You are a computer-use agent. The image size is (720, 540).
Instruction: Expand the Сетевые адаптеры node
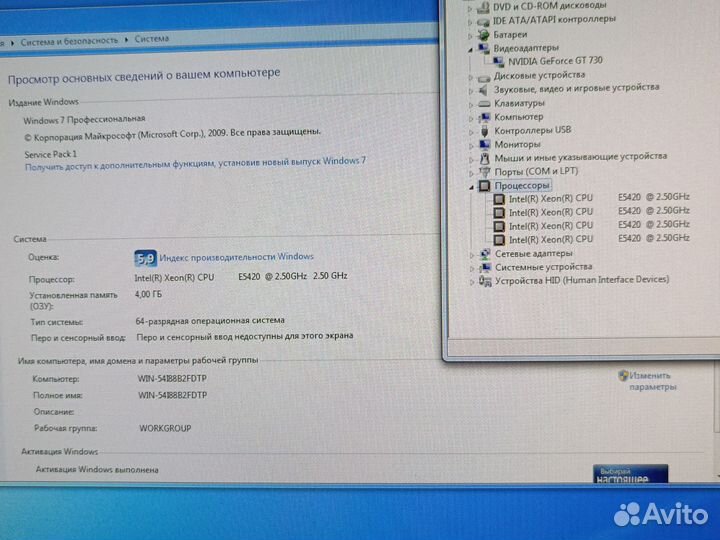click(x=472, y=255)
